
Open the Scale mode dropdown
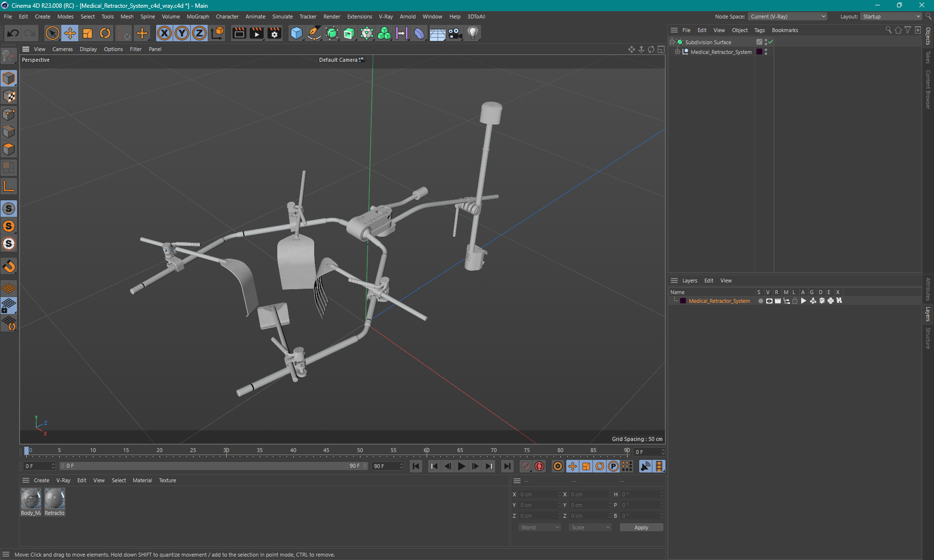click(x=590, y=527)
